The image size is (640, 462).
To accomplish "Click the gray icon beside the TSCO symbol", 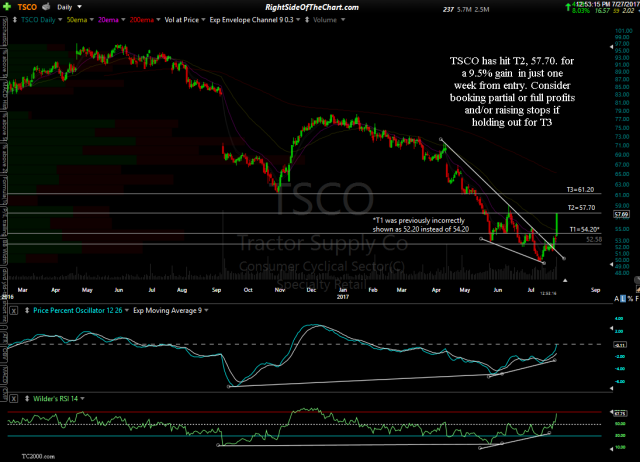I will coord(46,7).
